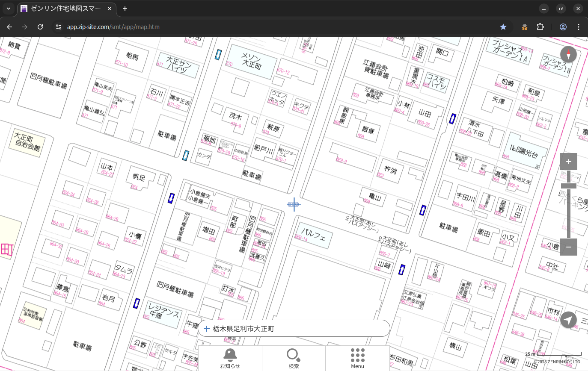Open お知らせ notifications bell

230,358
